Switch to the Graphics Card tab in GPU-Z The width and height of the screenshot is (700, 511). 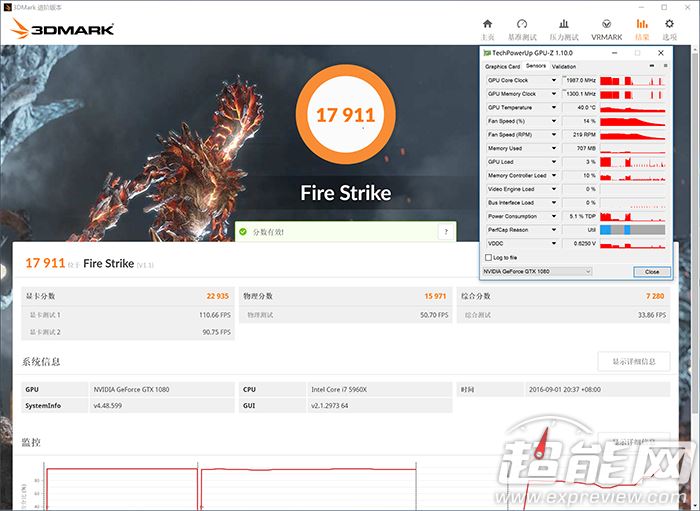[502, 66]
